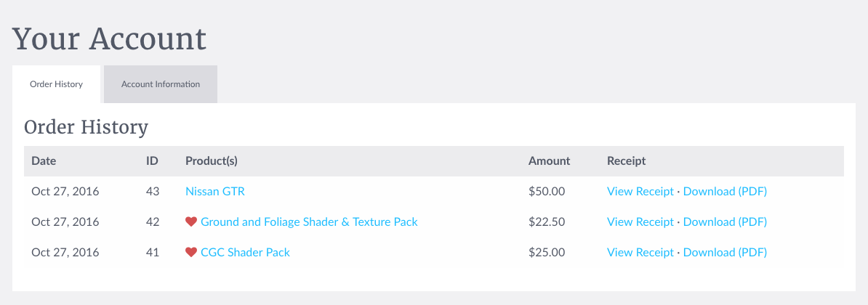Download PDF receipt for Nissan GTR order
Image resolution: width=868 pixels, height=305 pixels.
click(x=725, y=192)
